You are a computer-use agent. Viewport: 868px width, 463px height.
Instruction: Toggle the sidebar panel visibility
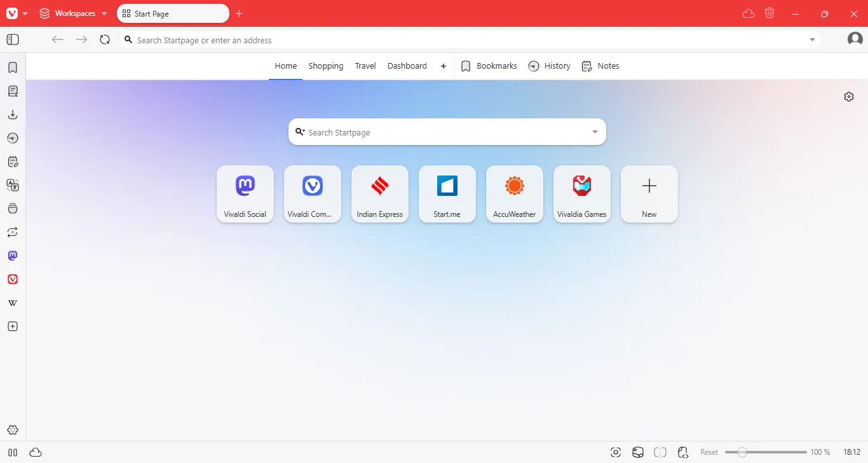click(12, 39)
